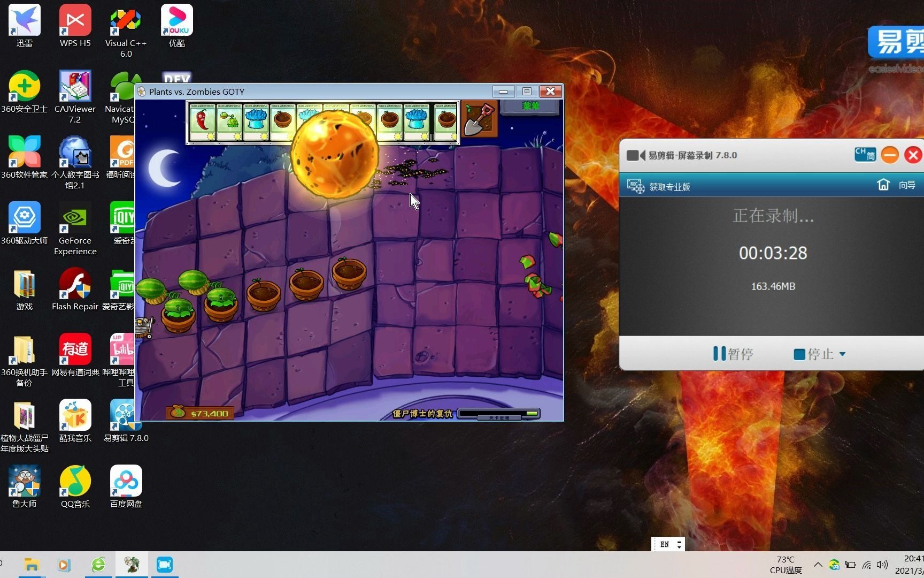924x578 pixels.
Task: Open the 游戏 folder on desktop
Action: click(25, 290)
